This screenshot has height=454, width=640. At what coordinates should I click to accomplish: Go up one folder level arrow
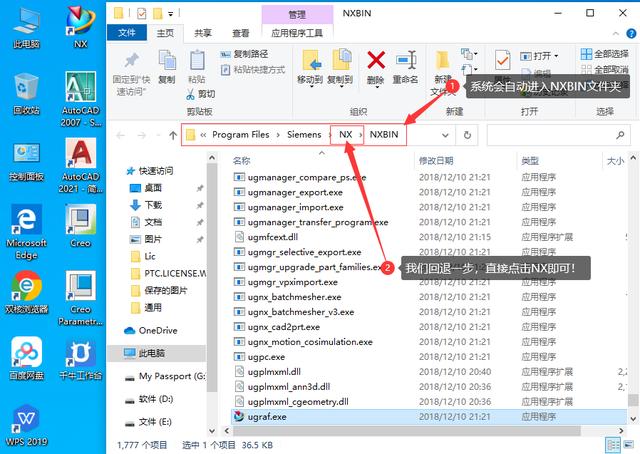pos(173,135)
